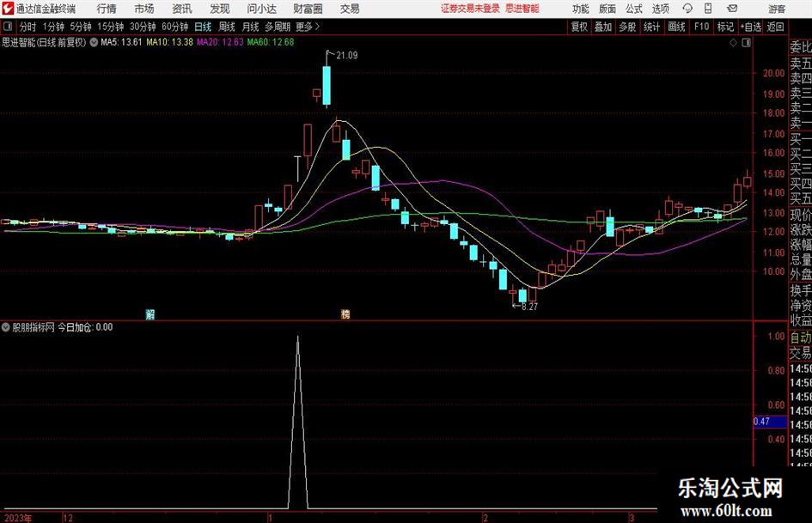Click the mobile phone icon
Image resolution: width=812 pixels, height=523 pixels.
click(x=708, y=9)
